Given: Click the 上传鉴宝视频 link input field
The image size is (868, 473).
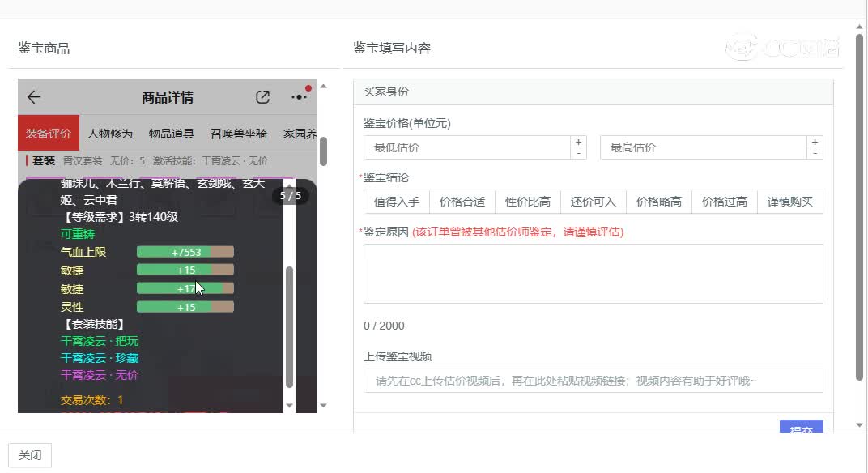Looking at the screenshot, I should coord(593,381).
